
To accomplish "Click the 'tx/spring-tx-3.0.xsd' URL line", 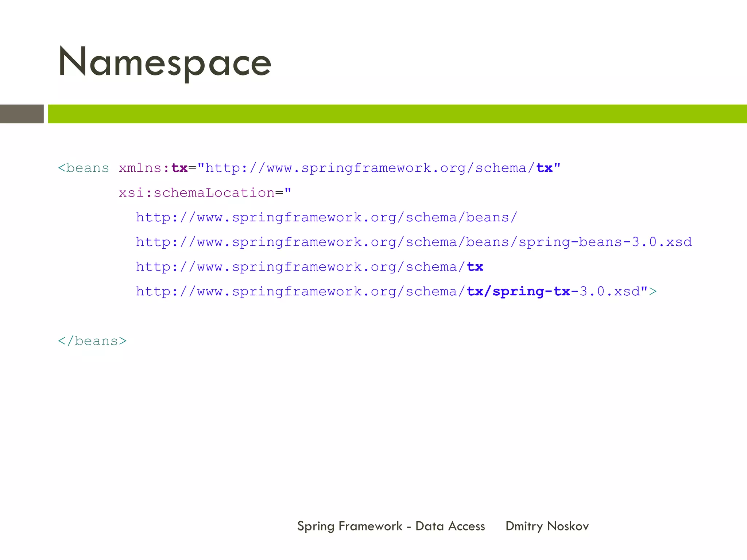I will [x=396, y=292].
